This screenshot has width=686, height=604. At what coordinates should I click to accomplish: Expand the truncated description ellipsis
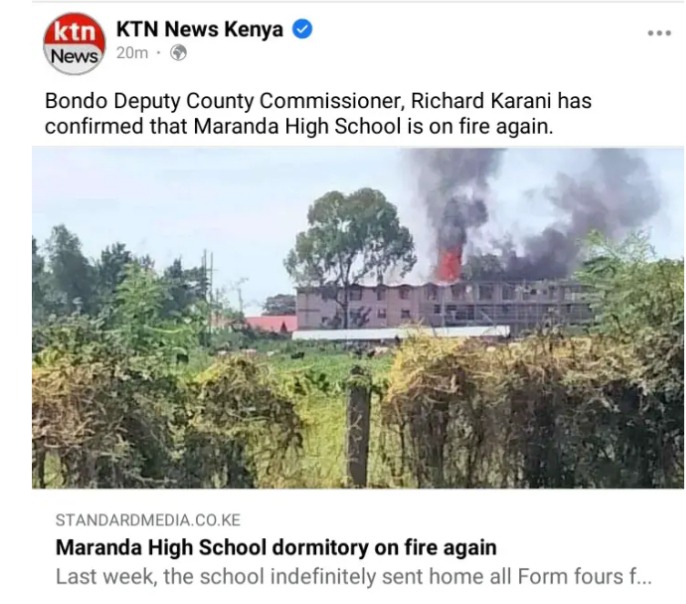click(x=640, y=577)
